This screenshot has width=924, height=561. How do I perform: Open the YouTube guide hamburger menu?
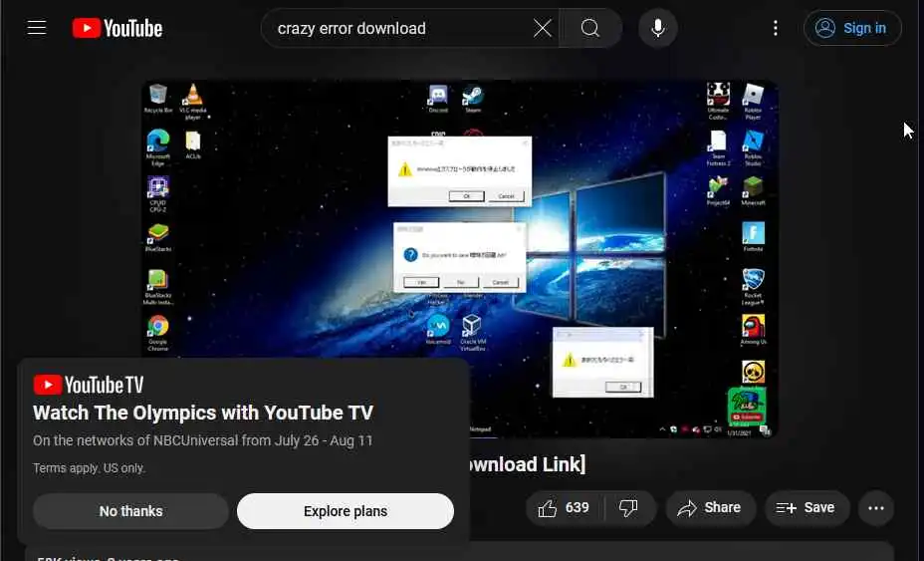pos(37,28)
